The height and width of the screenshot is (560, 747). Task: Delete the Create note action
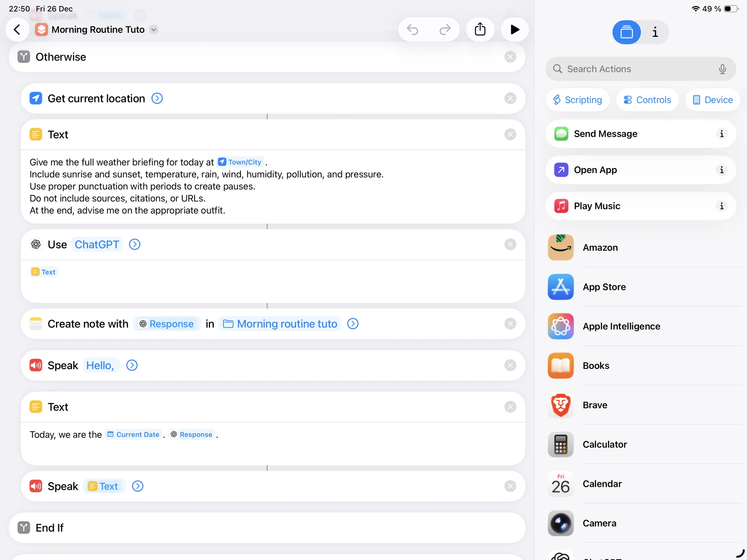click(510, 324)
